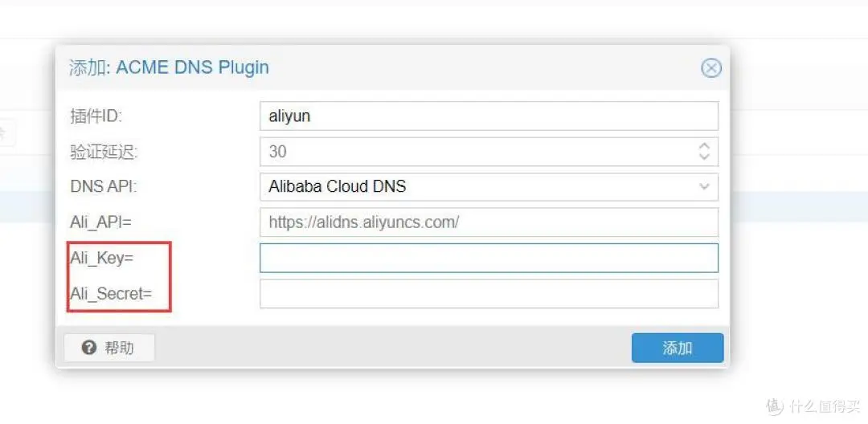Image resolution: width=868 pixels, height=424 pixels.
Task: Click the Ali_Key= label
Action: 101,258
